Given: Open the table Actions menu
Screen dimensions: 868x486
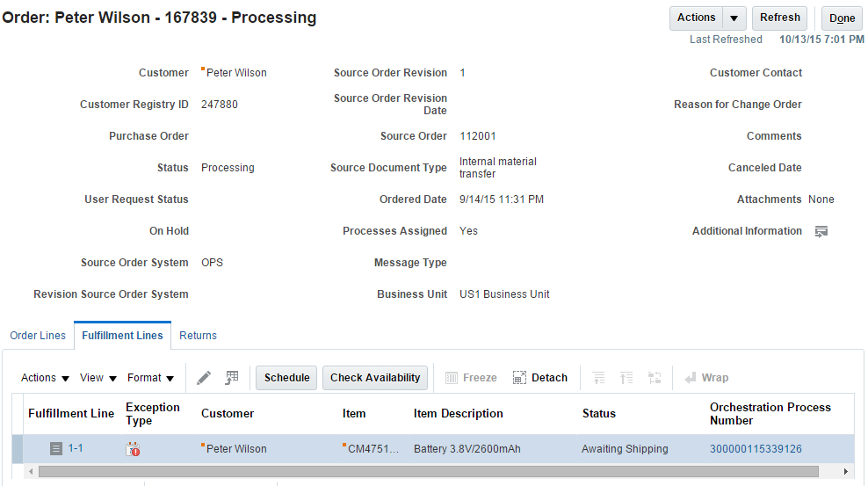Looking at the screenshot, I should tap(45, 378).
